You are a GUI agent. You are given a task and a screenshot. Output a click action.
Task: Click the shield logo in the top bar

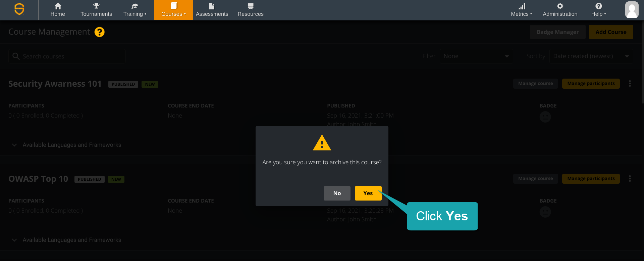19,9
